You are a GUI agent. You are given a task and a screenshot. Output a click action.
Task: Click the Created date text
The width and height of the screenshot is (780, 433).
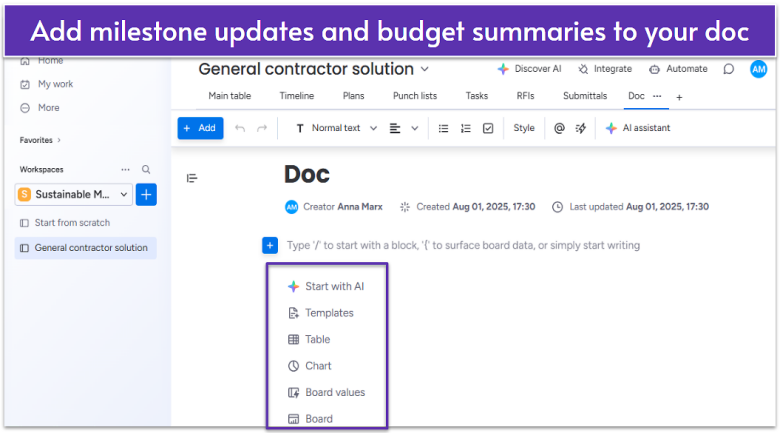(493, 207)
